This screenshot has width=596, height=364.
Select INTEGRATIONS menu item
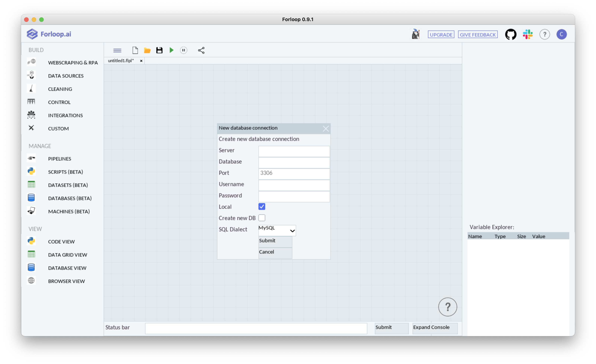[65, 115]
